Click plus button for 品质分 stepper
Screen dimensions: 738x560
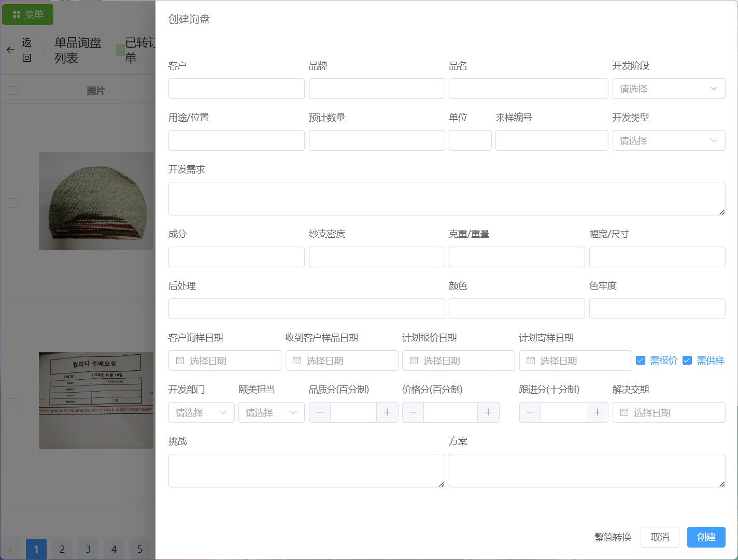point(387,412)
